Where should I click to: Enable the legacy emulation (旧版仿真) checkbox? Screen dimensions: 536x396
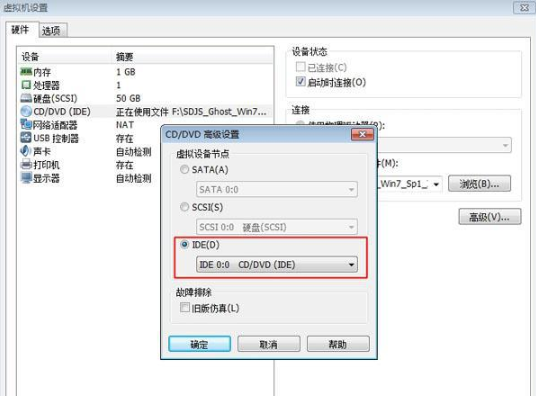pyautogui.click(x=185, y=307)
